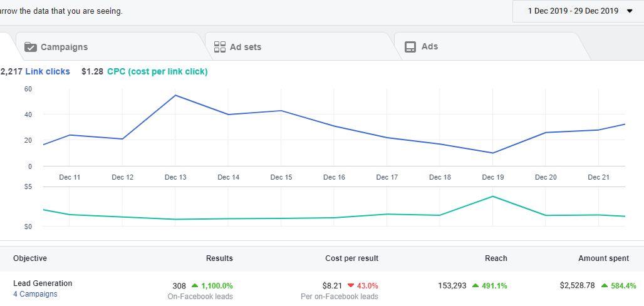Click the Link clicks metric label

tap(48, 71)
